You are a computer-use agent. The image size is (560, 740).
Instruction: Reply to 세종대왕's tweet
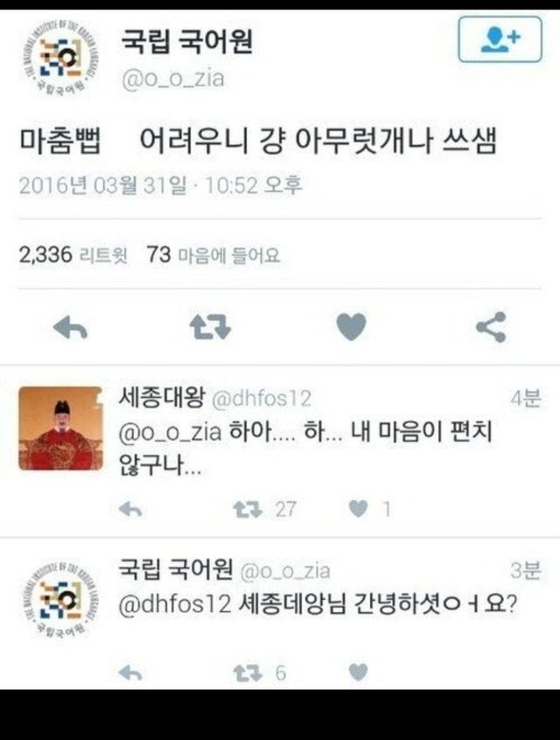pos(130,509)
